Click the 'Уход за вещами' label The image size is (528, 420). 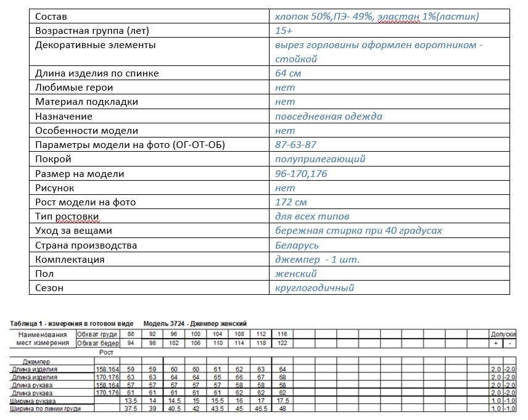[73, 231]
